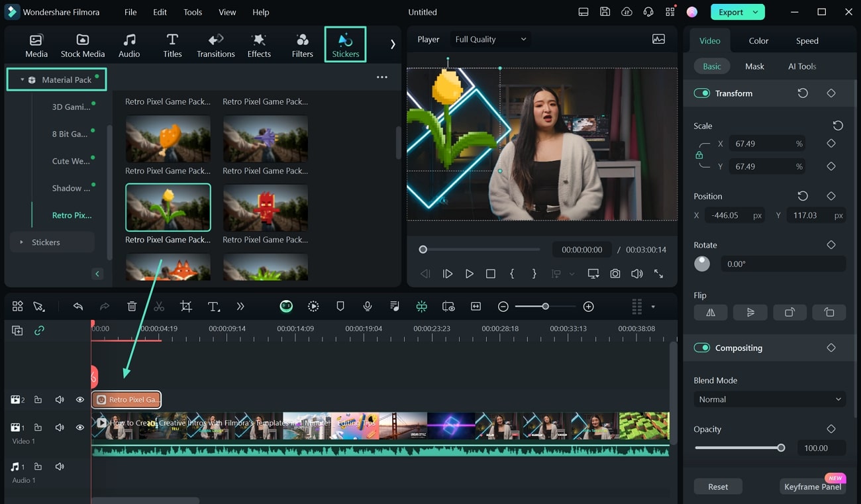Delete the selected clip with the trash icon
The image size is (861, 504).
click(132, 306)
